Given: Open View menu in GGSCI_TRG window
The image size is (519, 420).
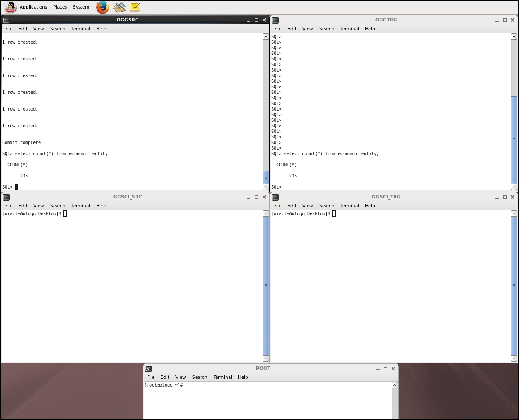Looking at the screenshot, I should click(308, 206).
